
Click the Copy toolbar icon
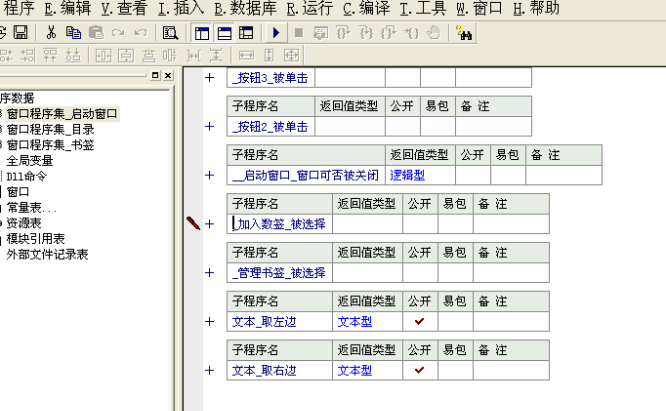click(x=73, y=32)
